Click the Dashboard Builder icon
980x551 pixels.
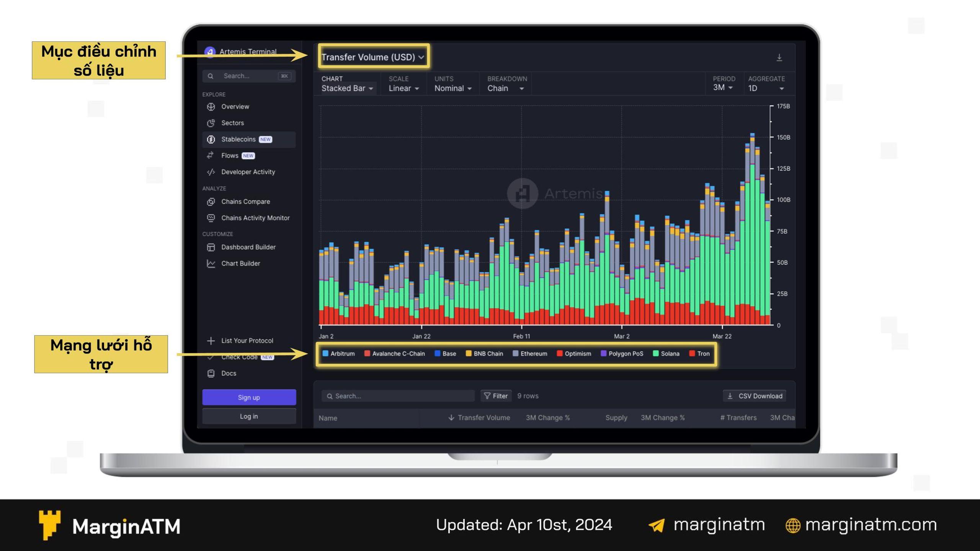pos(211,247)
